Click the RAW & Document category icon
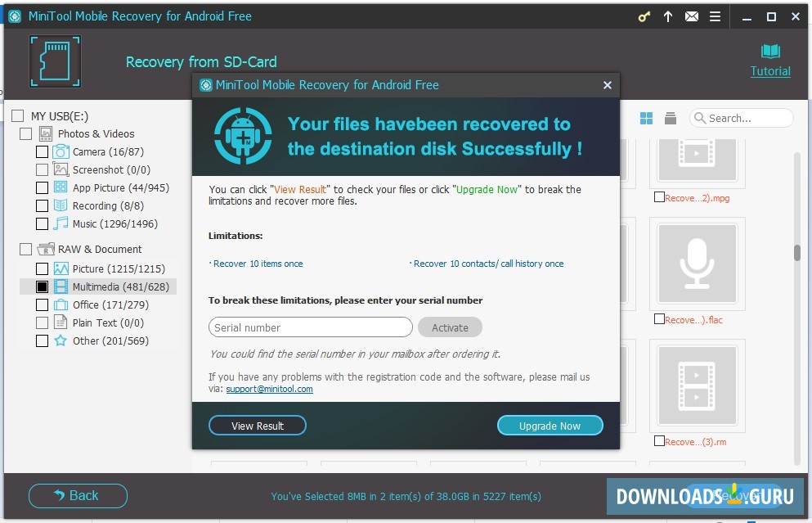Image resolution: width=812 pixels, height=523 pixels. point(46,250)
